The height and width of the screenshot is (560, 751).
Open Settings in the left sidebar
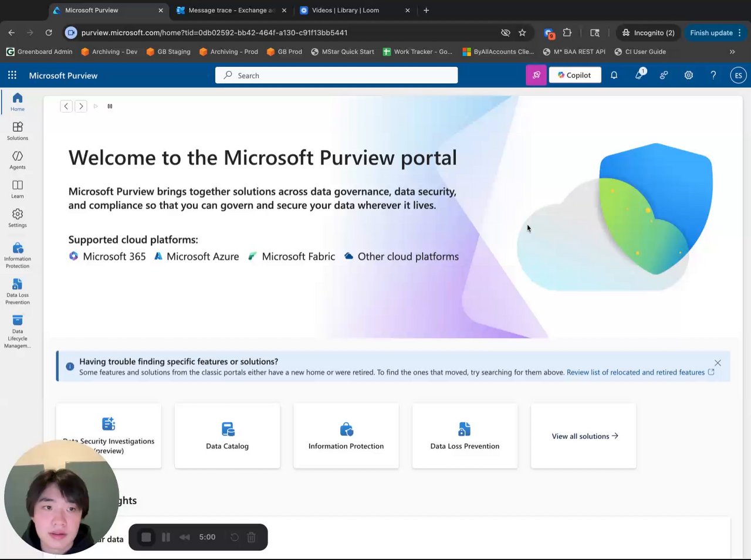(x=18, y=218)
